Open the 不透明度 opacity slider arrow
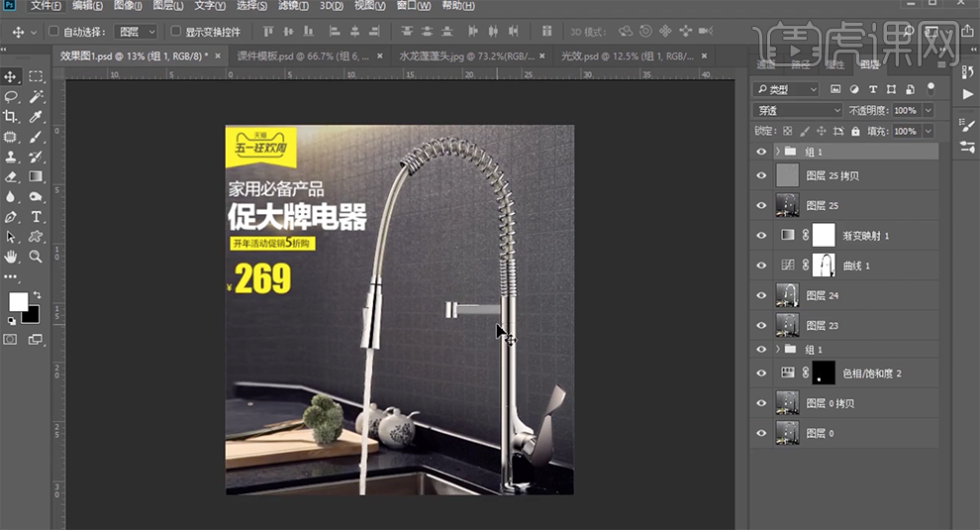The height and width of the screenshot is (530, 980). click(x=929, y=110)
